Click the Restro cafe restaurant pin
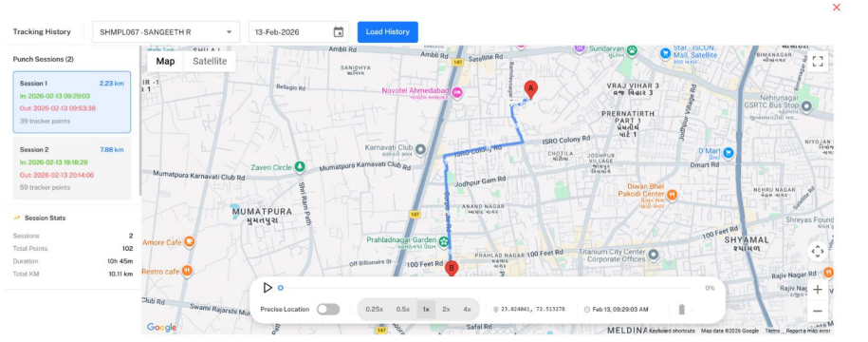This screenshot has width=868, height=342. coord(187,271)
